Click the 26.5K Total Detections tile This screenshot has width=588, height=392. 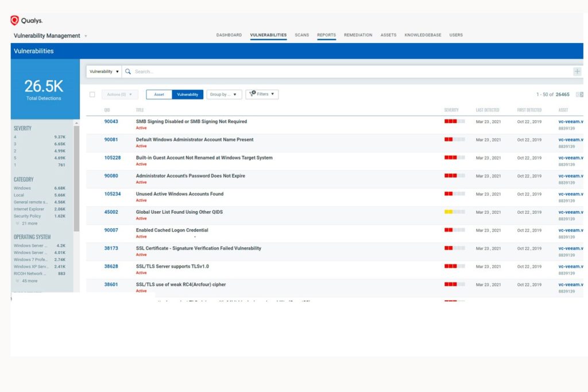click(x=45, y=89)
